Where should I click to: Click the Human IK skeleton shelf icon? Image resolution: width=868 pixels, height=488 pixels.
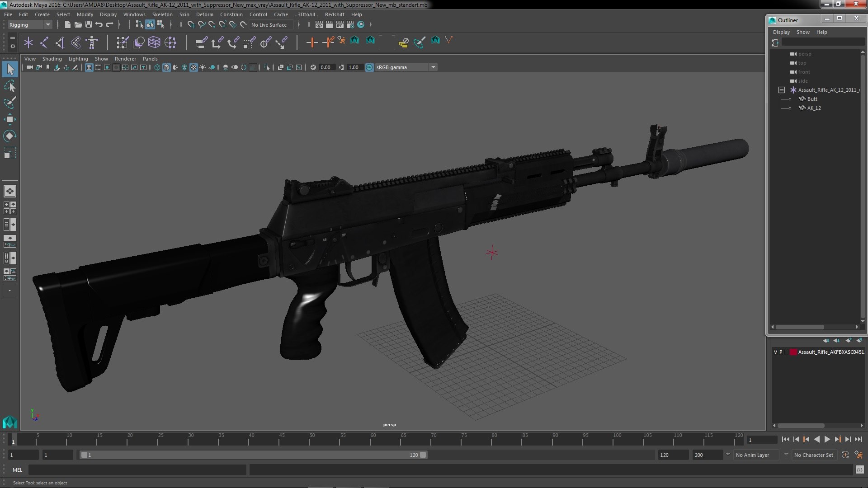point(92,42)
